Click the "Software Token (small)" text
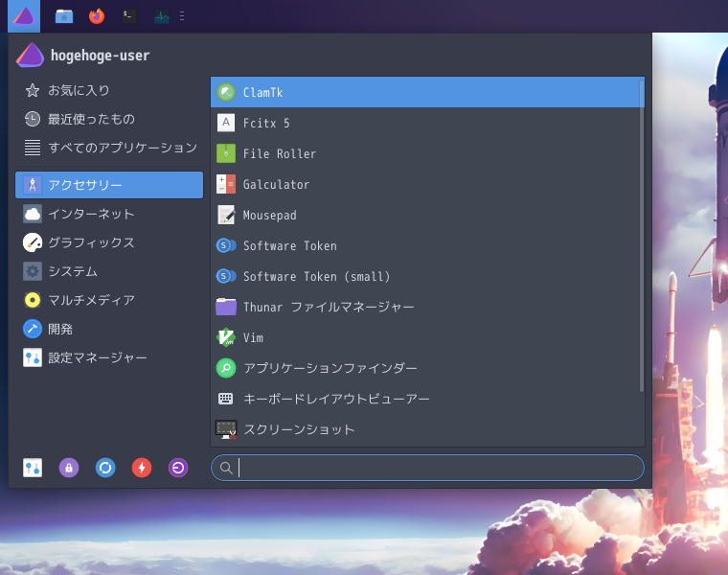This screenshot has width=728, height=575. [317, 276]
